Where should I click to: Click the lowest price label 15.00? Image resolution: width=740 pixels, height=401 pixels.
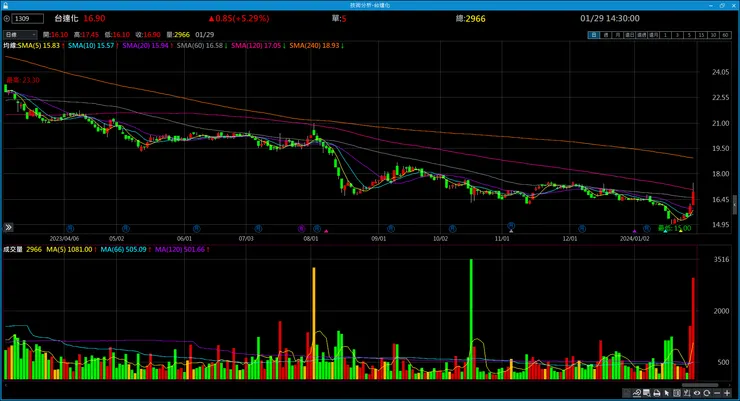pos(675,228)
